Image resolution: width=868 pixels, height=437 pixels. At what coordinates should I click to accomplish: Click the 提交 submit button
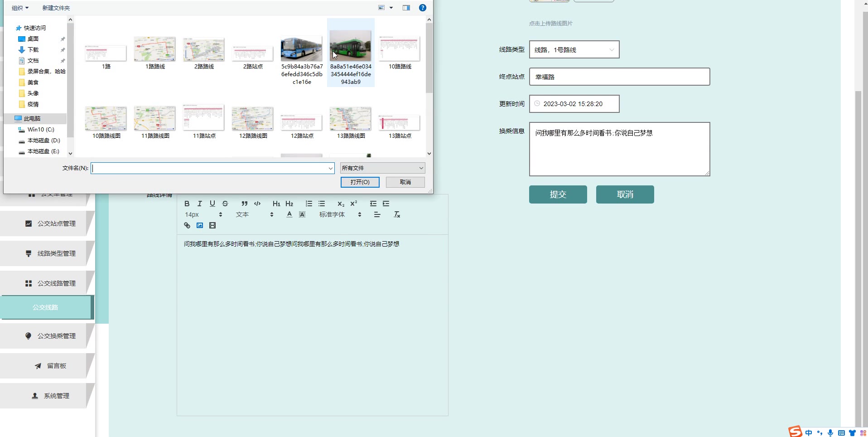click(x=558, y=194)
